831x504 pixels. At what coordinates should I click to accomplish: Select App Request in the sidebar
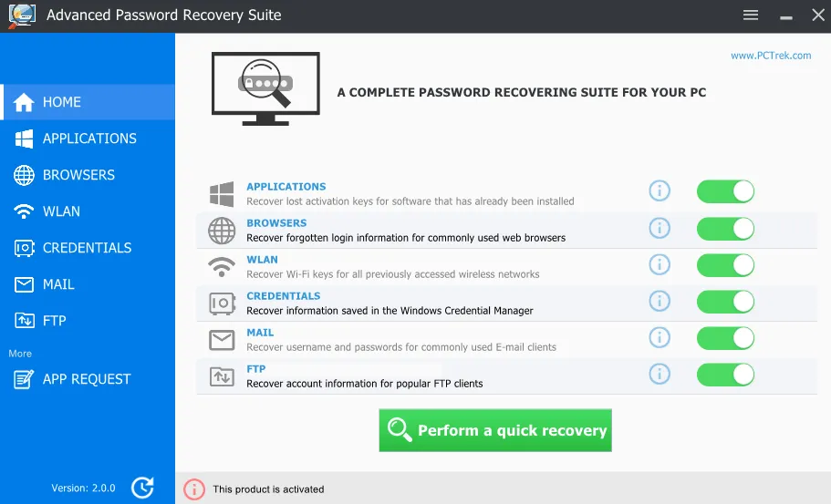pyautogui.click(x=86, y=379)
